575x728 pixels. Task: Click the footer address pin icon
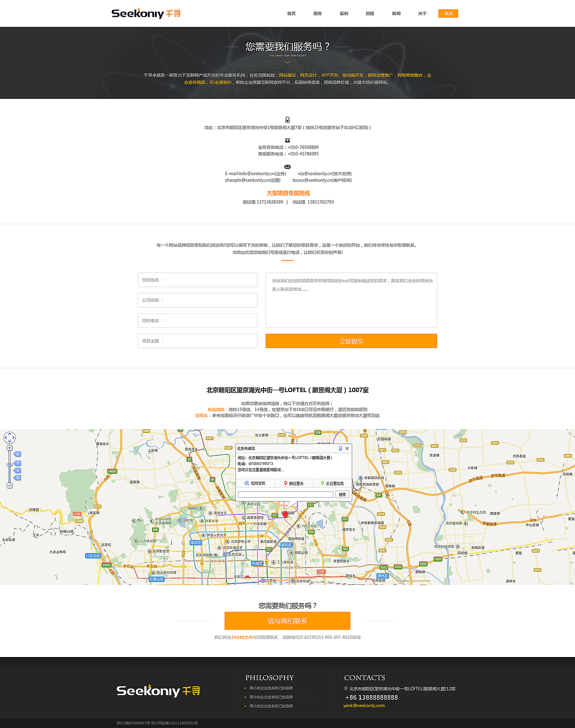tap(346, 688)
